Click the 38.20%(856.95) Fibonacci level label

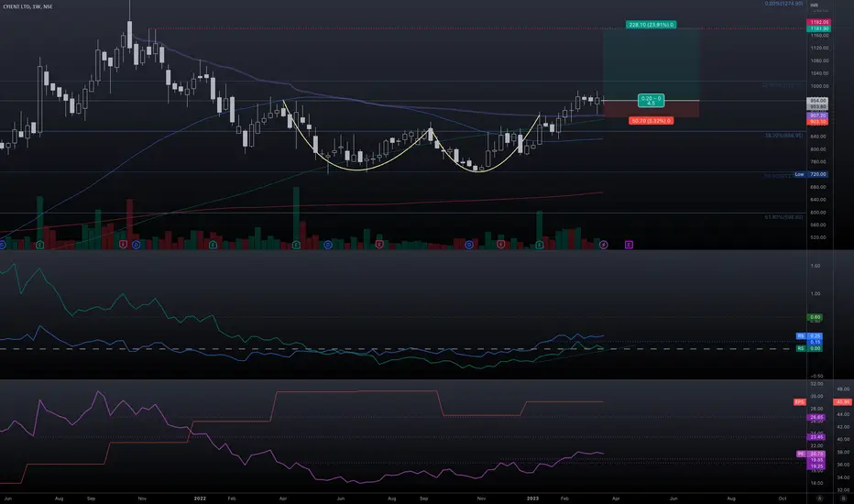(783, 136)
